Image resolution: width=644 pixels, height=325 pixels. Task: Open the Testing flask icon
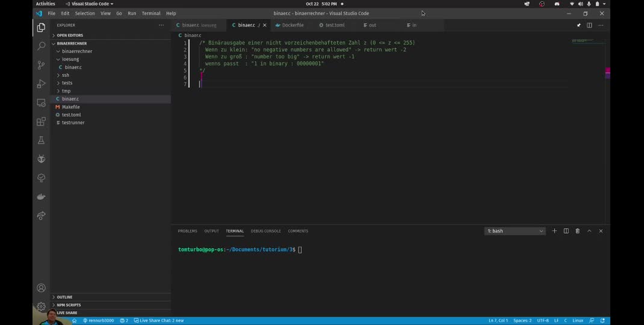[41, 140]
